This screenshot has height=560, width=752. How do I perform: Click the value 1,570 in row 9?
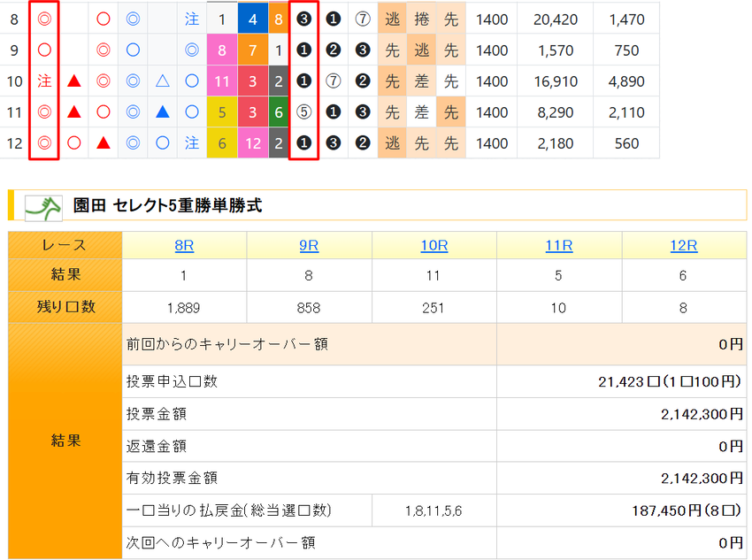coord(556,50)
